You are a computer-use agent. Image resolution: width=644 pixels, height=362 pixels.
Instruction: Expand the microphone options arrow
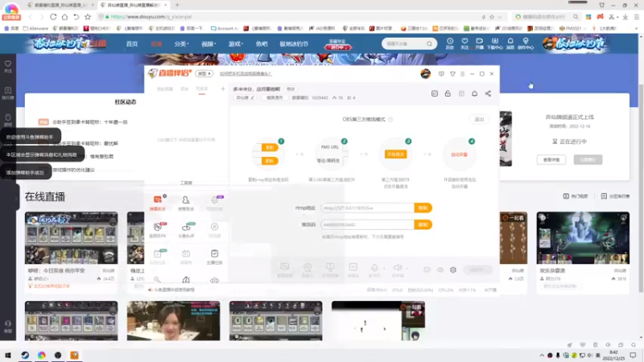[x=384, y=269]
